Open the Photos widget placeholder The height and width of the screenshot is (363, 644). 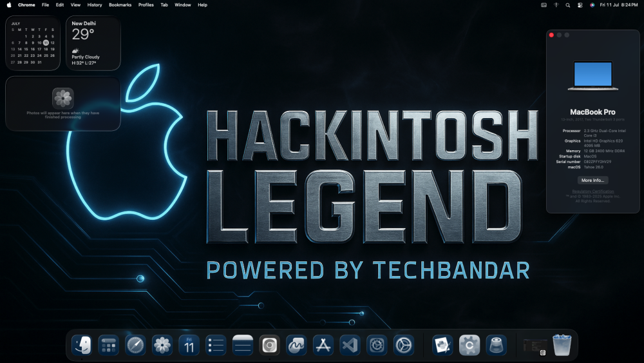[63, 104]
